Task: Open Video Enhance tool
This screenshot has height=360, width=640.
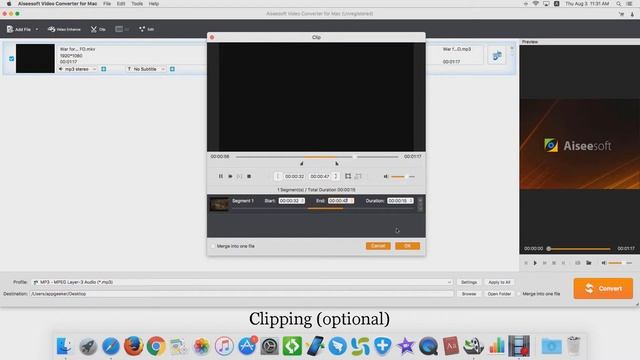Action: [x=64, y=29]
